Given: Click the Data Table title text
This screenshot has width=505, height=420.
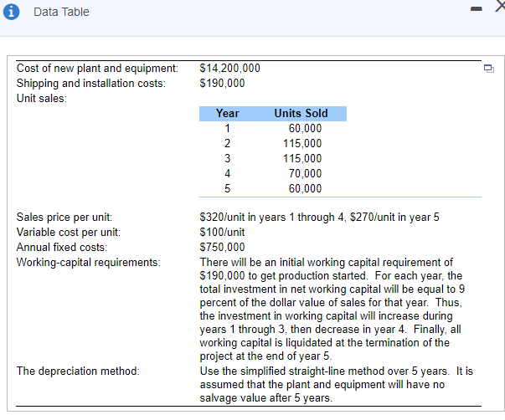Looking at the screenshot, I should click(x=61, y=12).
